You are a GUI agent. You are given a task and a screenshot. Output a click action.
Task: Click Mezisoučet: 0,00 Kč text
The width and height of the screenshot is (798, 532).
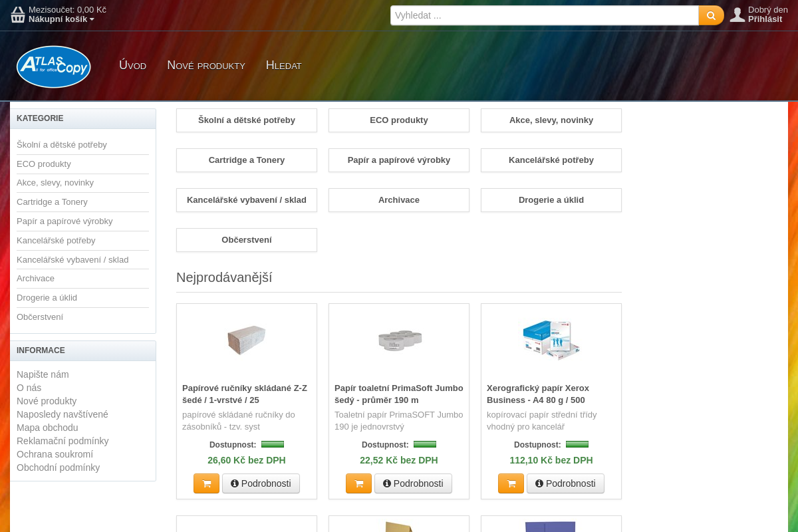coord(67,9)
